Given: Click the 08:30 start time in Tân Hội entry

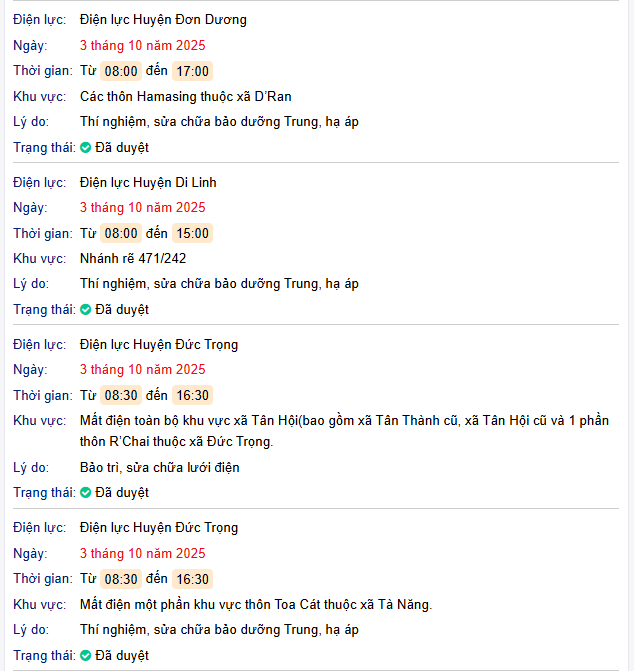Looking at the screenshot, I should (x=121, y=395).
